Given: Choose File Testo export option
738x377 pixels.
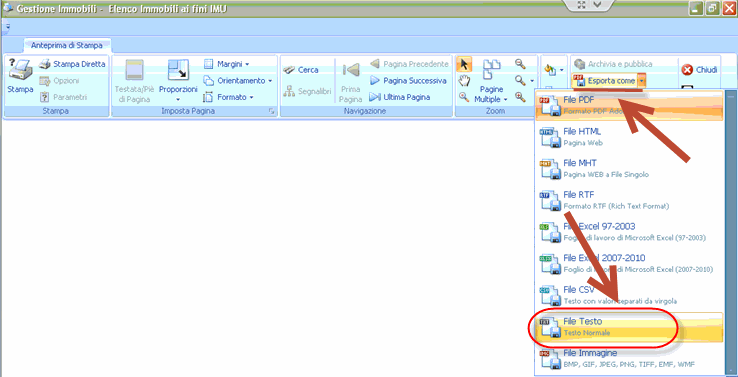Looking at the screenshot, I should (x=629, y=327).
